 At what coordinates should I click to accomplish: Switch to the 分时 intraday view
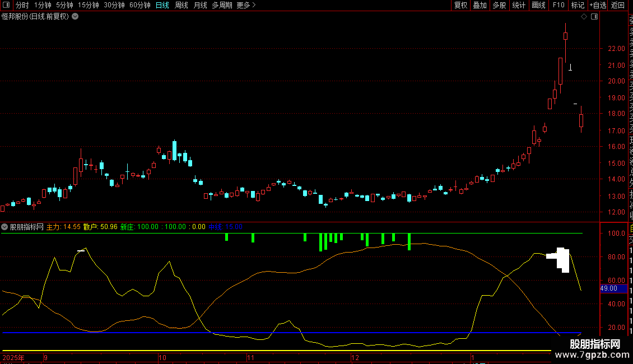click(x=22, y=5)
